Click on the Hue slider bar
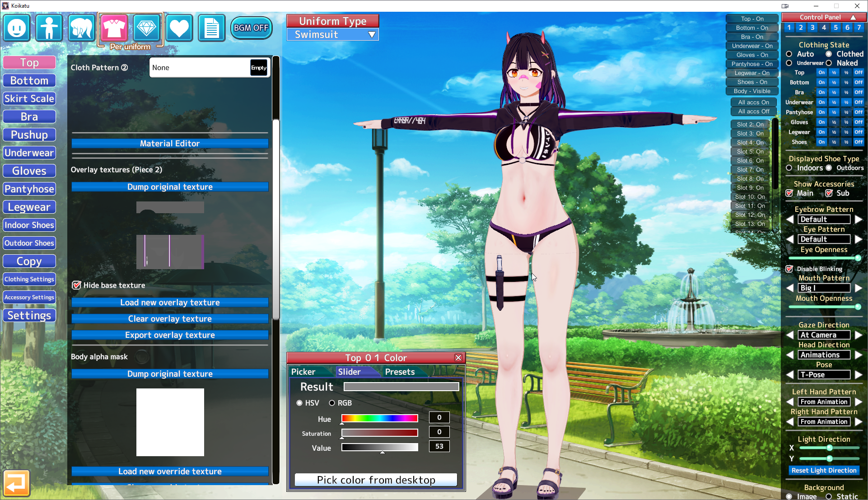The height and width of the screenshot is (500, 868). (x=379, y=418)
